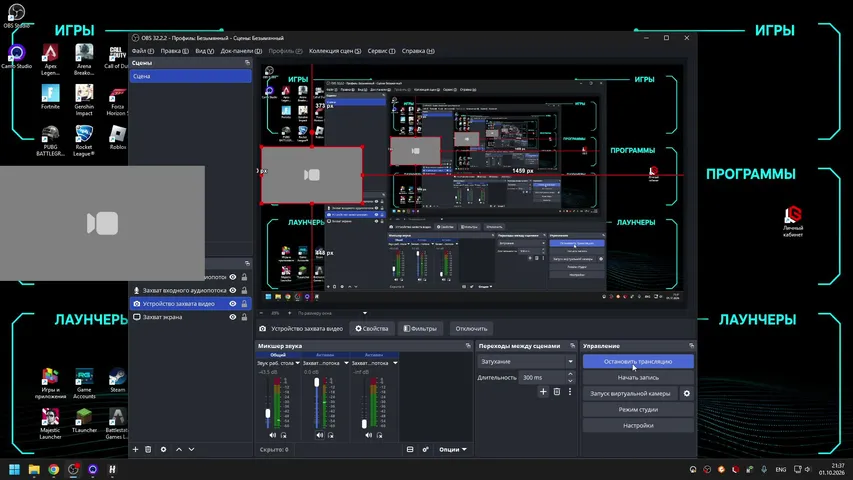853x480 pixels.
Task: Open the Опции dropdown in mixer
Action: pos(453,450)
